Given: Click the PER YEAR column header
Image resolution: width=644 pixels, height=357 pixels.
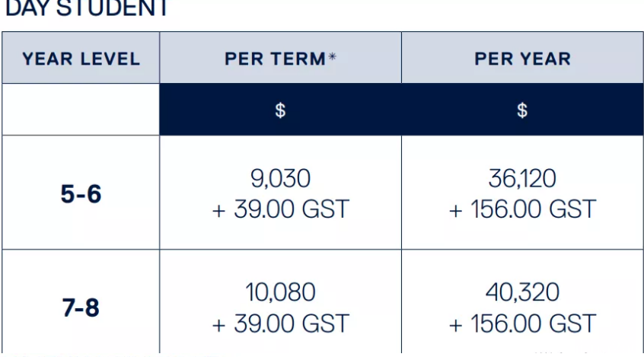Looking at the screenshot, I should (x=522, y=59).
